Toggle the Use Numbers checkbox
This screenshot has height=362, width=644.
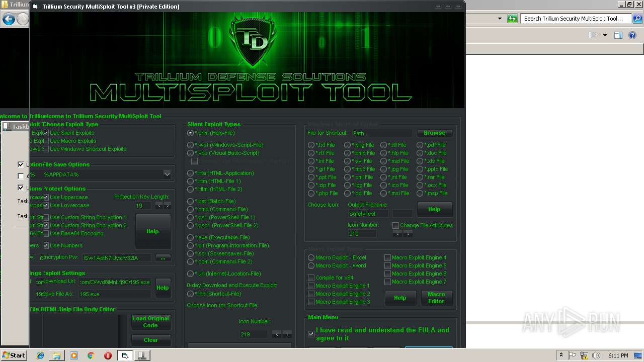click(x=46, y=246)
